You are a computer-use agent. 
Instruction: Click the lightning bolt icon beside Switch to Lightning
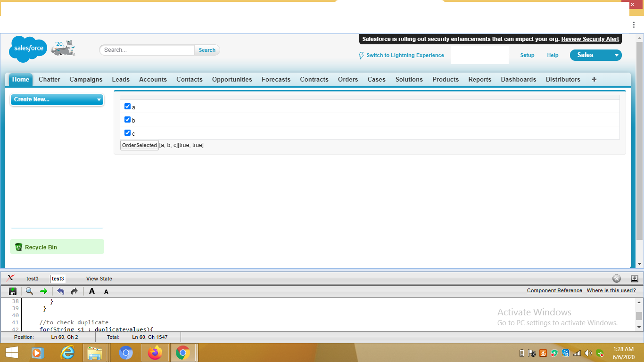(x=362, y=55)
